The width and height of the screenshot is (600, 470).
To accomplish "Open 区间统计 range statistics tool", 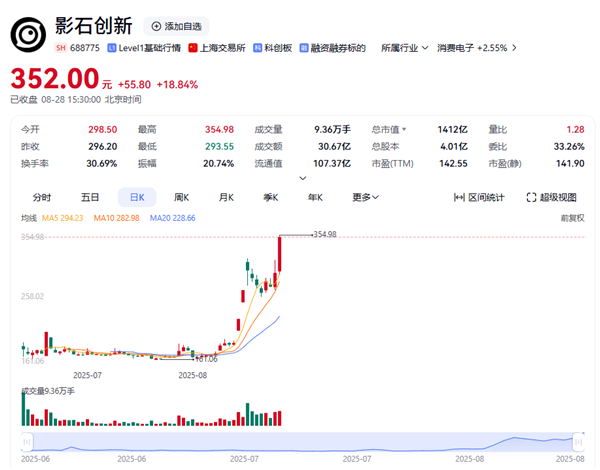I will point(479,197).
